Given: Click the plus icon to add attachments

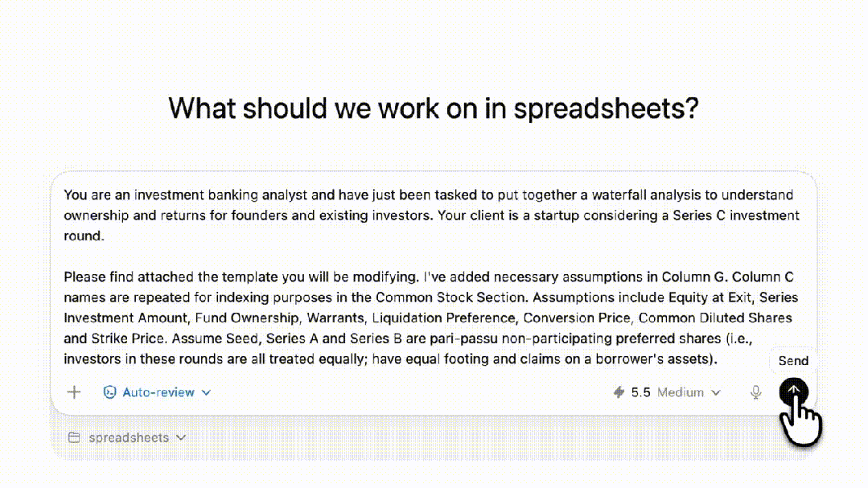Looking at the screenshot, I should pos(74,392).
